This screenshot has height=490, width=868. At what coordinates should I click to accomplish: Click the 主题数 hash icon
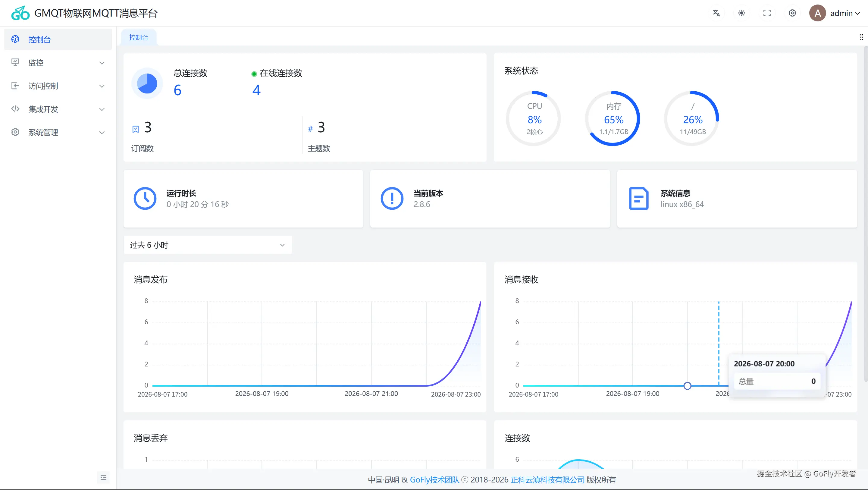310,129
